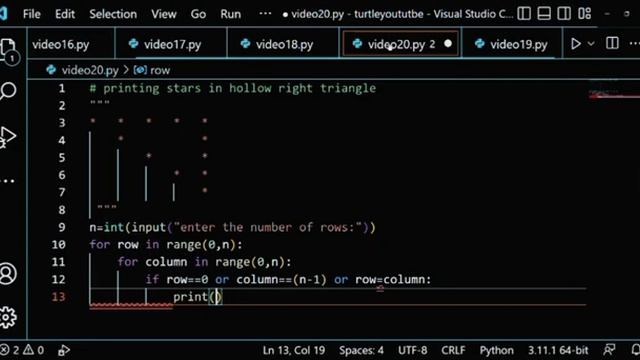Click line number 12 in the gutter

58,280
